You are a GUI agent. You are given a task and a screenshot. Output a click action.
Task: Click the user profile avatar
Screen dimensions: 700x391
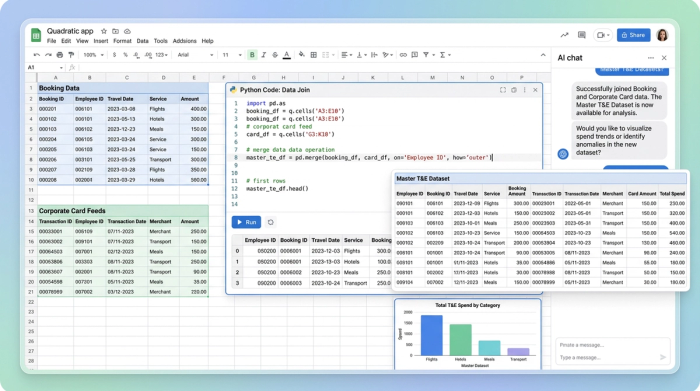click(662, 35)
